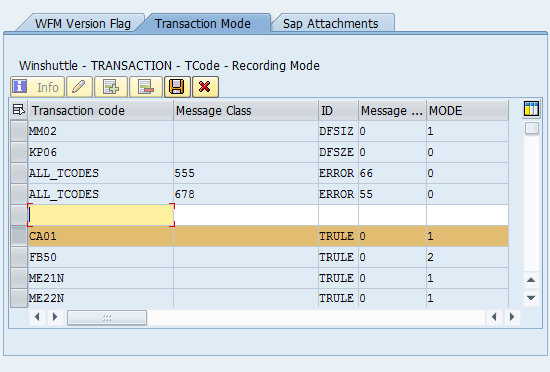This screenshot has width=550, height=372.
Task: Click the far-right horizontal scroll-right arrow
Action: (512, 317)
